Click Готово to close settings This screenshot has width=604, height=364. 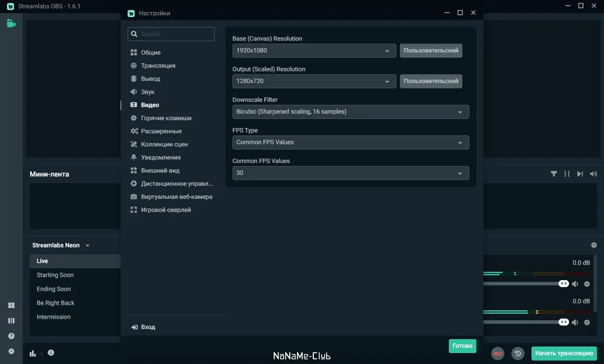[x=462, y=346]
